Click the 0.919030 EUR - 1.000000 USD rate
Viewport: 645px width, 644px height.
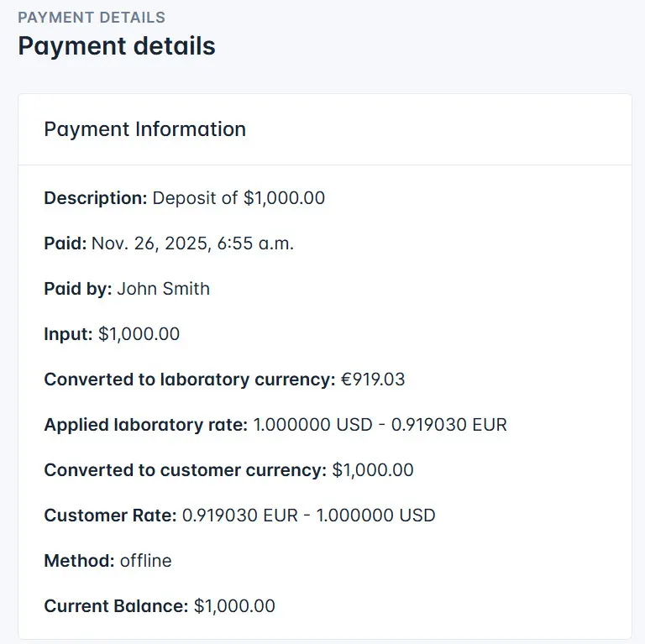coord(308,516)
